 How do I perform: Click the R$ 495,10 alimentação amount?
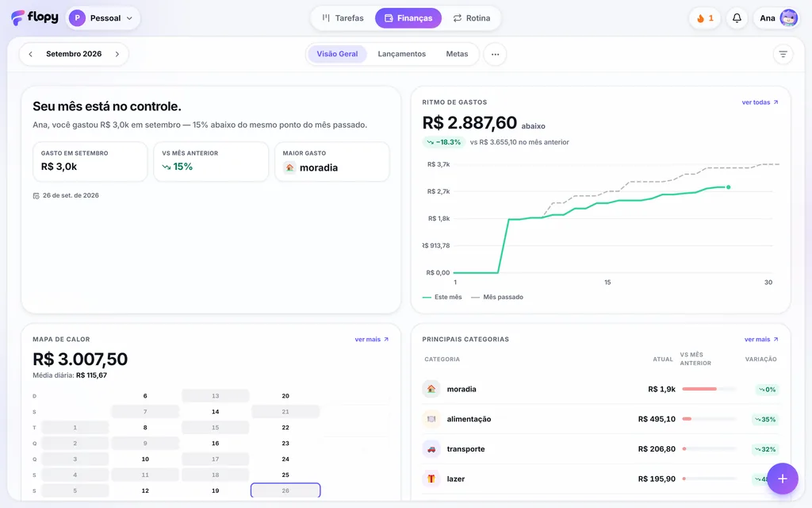(657, 419)
